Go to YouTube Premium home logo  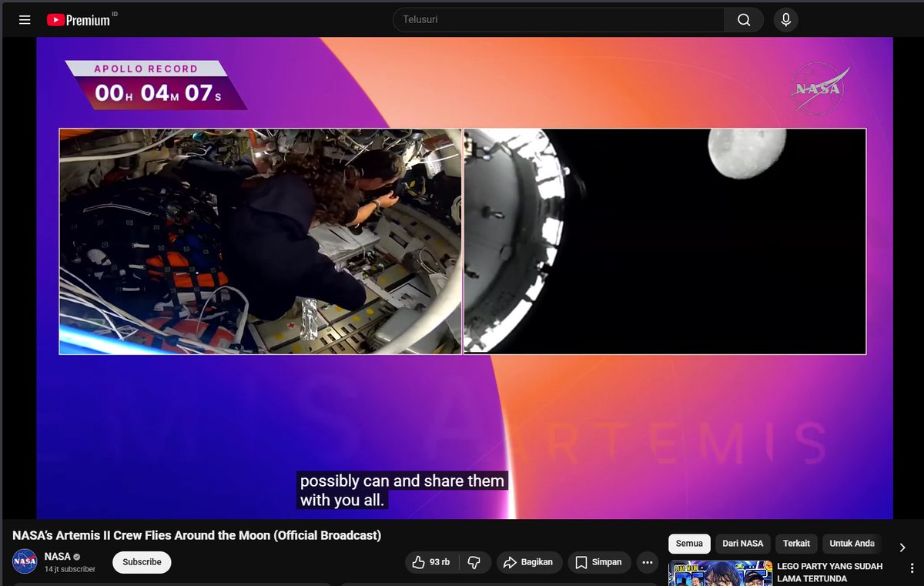pyautogui.click(x=78, y=20)
